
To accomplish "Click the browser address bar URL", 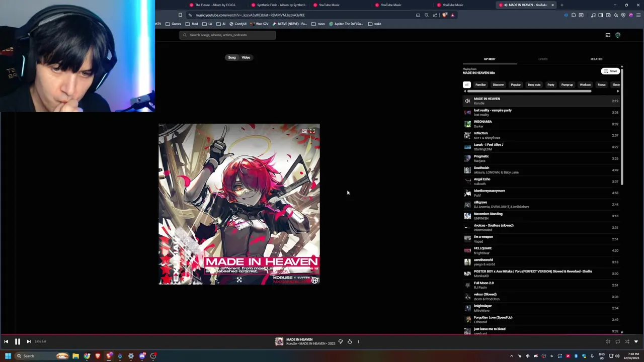I will (x=250, y=15).
